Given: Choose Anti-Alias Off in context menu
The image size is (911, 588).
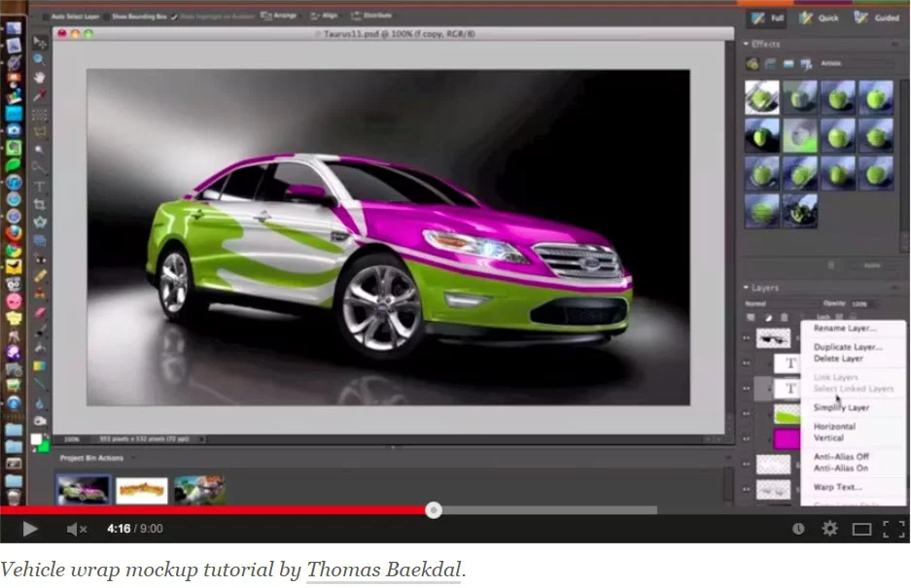Looking at the screenshot, I should point(841,456).
